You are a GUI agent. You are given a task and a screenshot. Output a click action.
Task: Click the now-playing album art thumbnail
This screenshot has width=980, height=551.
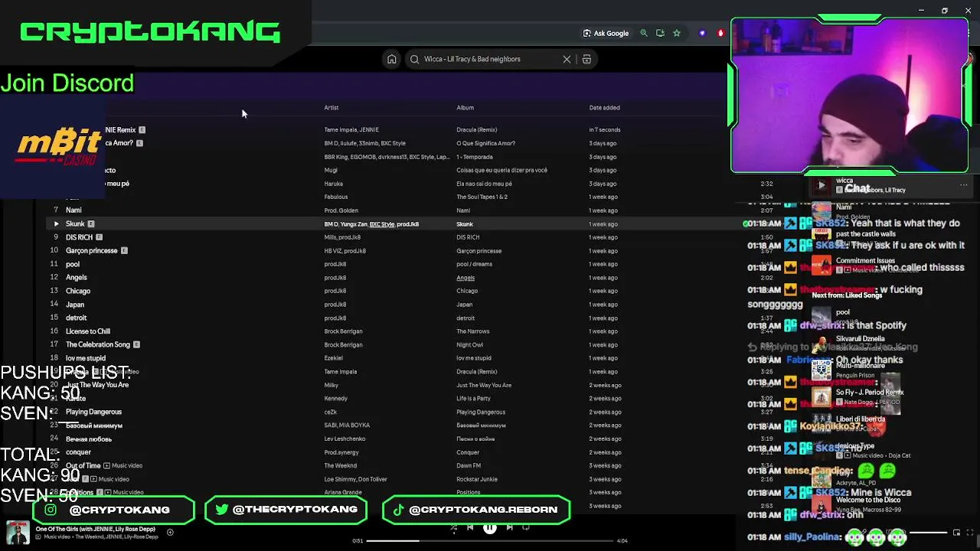pyautogui.click(x=18, y=533)
